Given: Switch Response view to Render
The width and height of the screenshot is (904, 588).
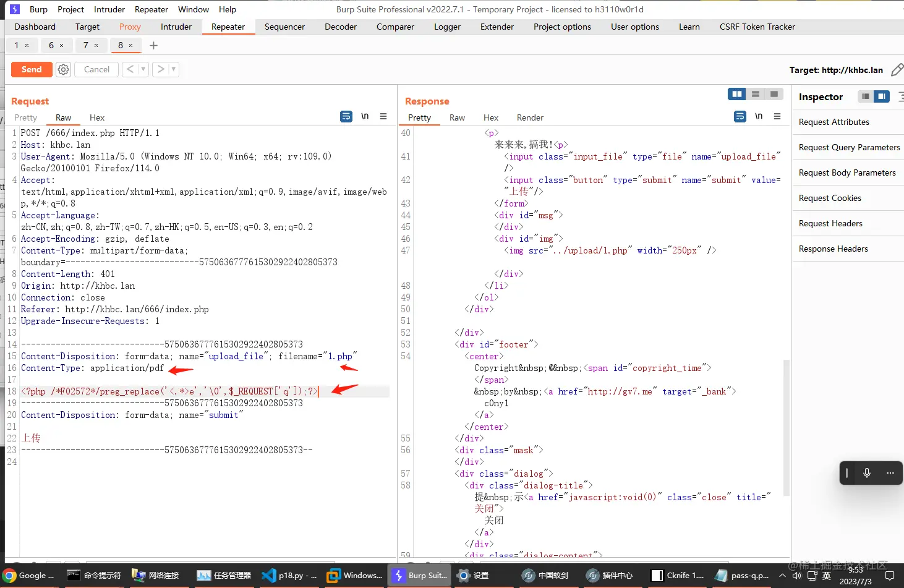Looking at the screenshot, I should click(530, 117).
